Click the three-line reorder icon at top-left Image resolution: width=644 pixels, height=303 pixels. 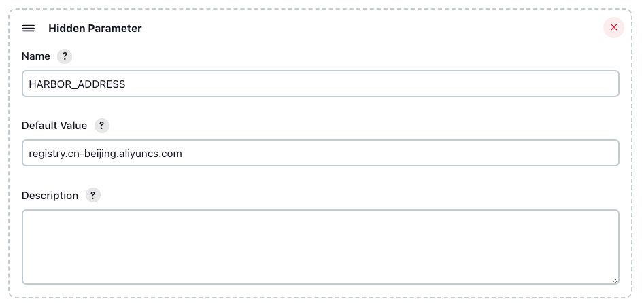click(29, 29)
